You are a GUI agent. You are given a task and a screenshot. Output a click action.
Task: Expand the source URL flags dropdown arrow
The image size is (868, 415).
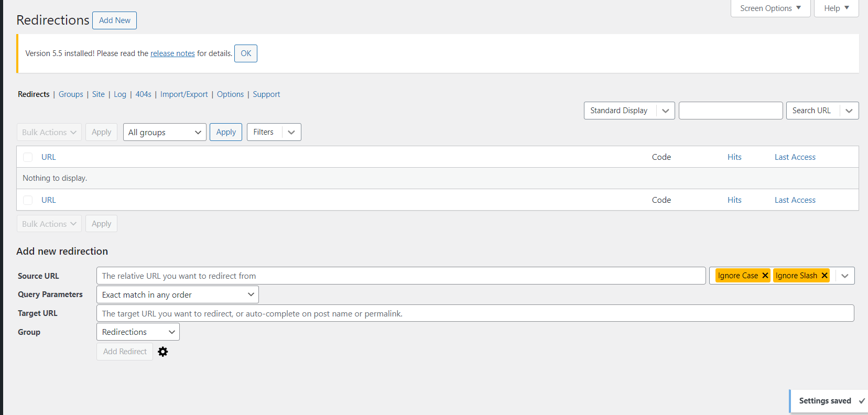[844, 276]
